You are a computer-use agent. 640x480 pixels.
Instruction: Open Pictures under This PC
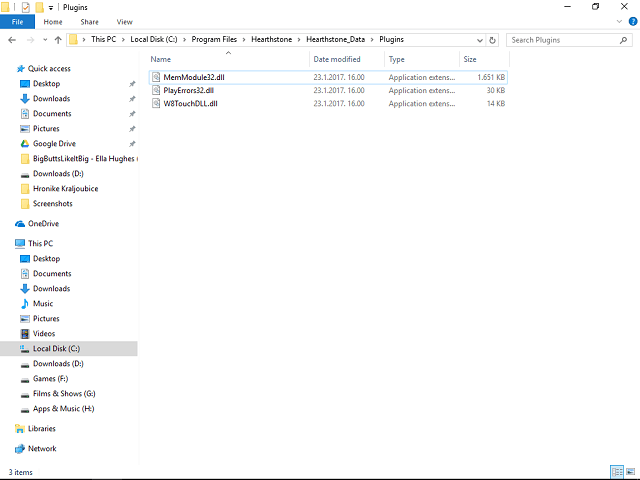pos(46,319)
